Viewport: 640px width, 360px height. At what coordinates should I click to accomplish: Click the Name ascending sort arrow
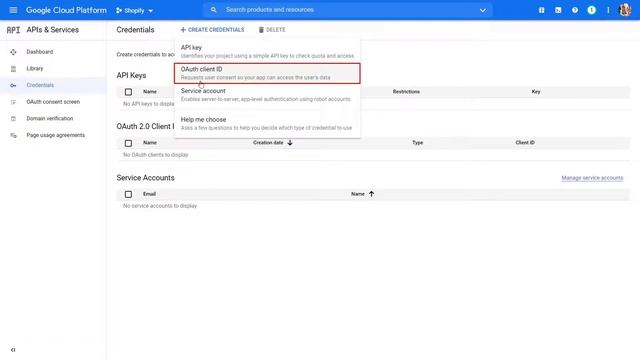(371, 194)
